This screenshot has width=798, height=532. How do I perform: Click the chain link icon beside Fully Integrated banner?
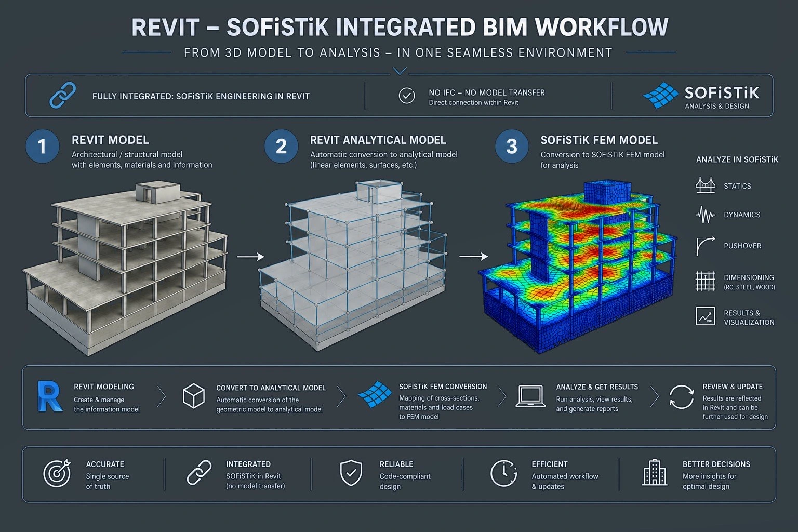62,95
